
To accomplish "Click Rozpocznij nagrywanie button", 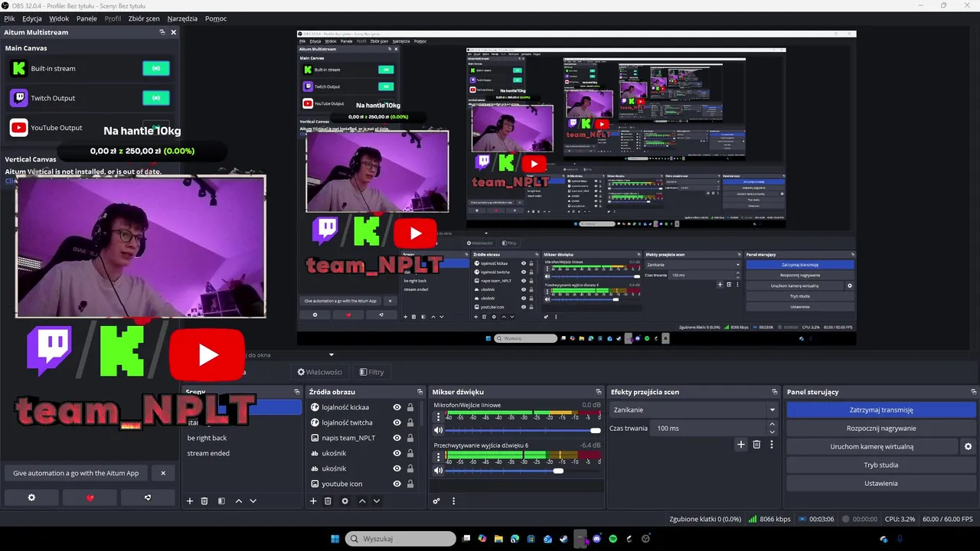I will coord(881,429).
